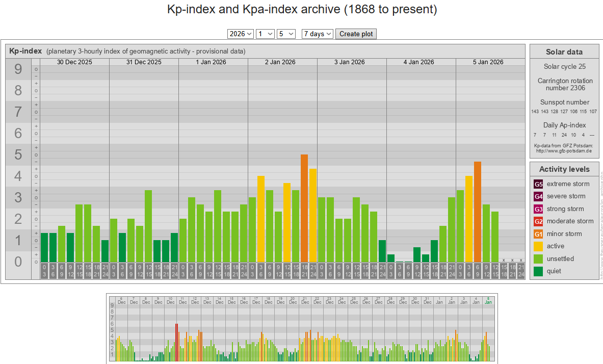Click the gfz-potsdam.de source URL
603x364 pixels.
(563, 151)
